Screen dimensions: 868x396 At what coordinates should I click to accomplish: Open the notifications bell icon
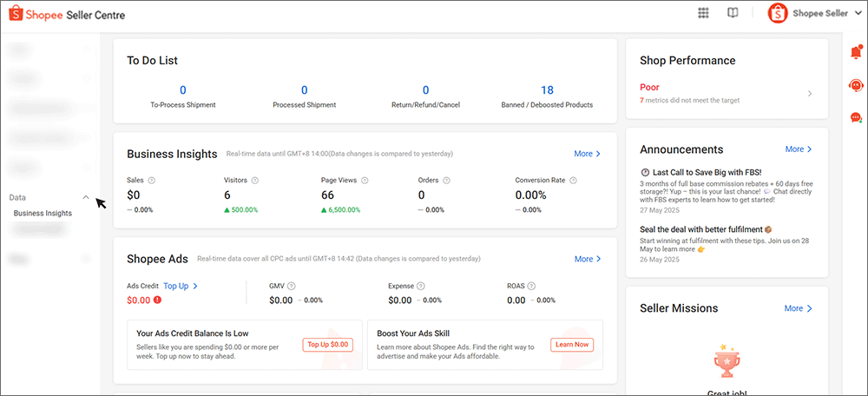(x=857, y=52)
